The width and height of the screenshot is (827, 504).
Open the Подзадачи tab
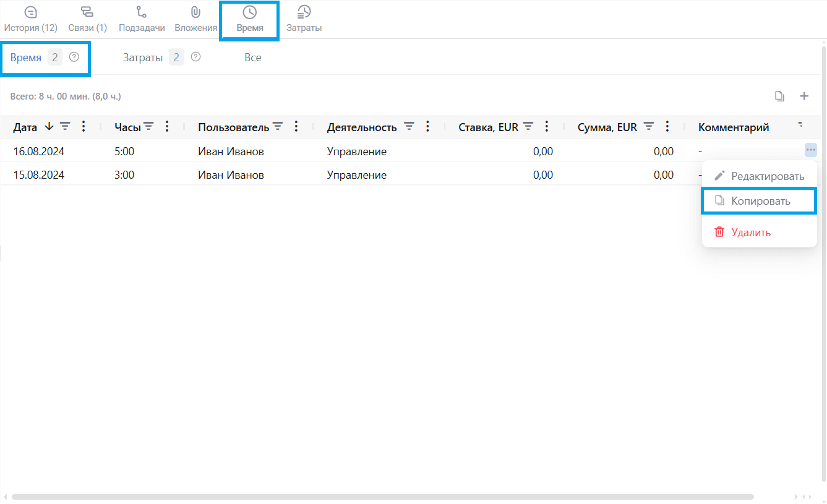pos(142,20)
